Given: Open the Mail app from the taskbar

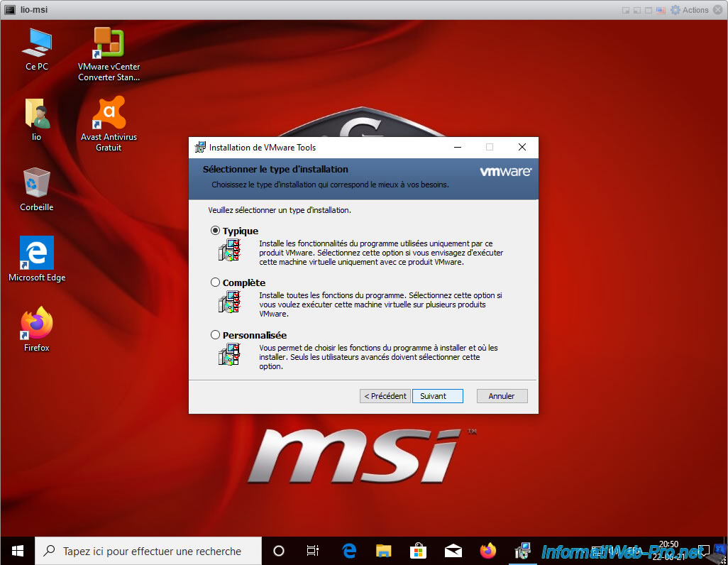Looking at the screenshot, I should [453, 551].
